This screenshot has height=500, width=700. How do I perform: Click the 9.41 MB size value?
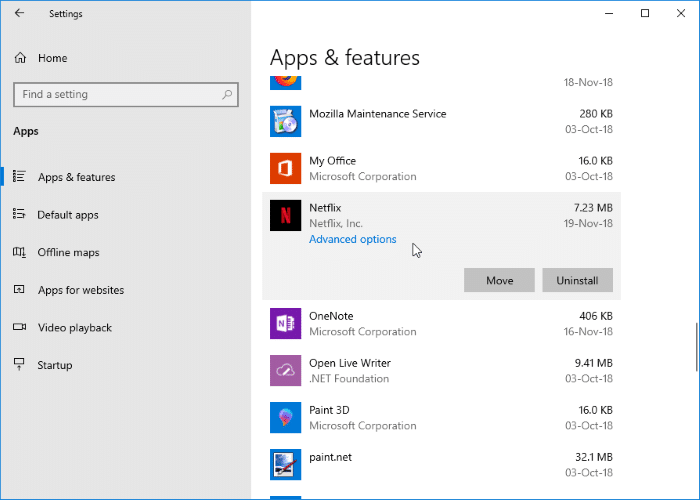pyautogui.click(x=593, y=363)
